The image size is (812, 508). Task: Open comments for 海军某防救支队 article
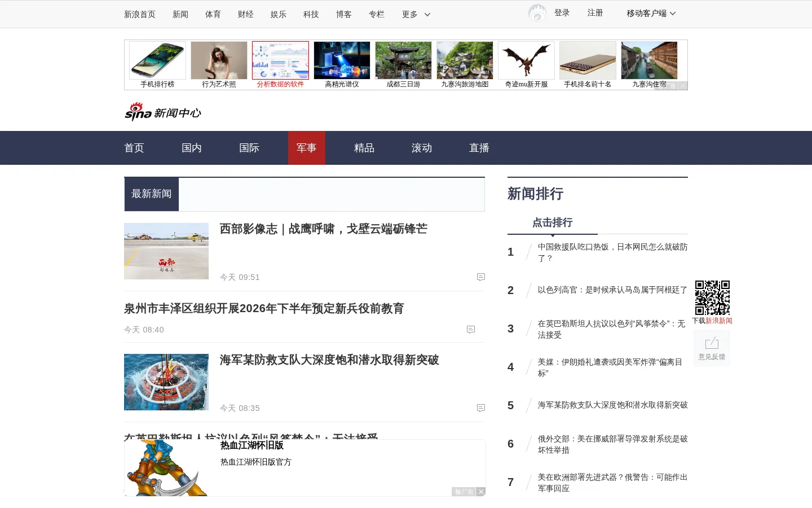point(481,408)
